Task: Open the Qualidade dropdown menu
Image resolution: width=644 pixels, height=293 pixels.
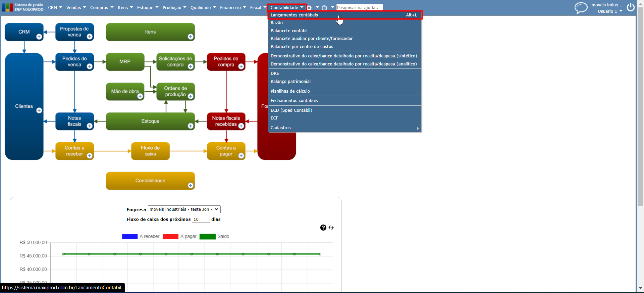Action: click(x=203, y=7)
